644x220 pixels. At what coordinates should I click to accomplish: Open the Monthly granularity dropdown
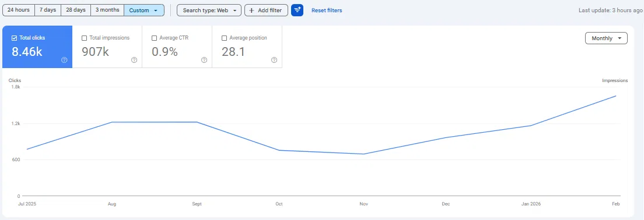[606, 38]
